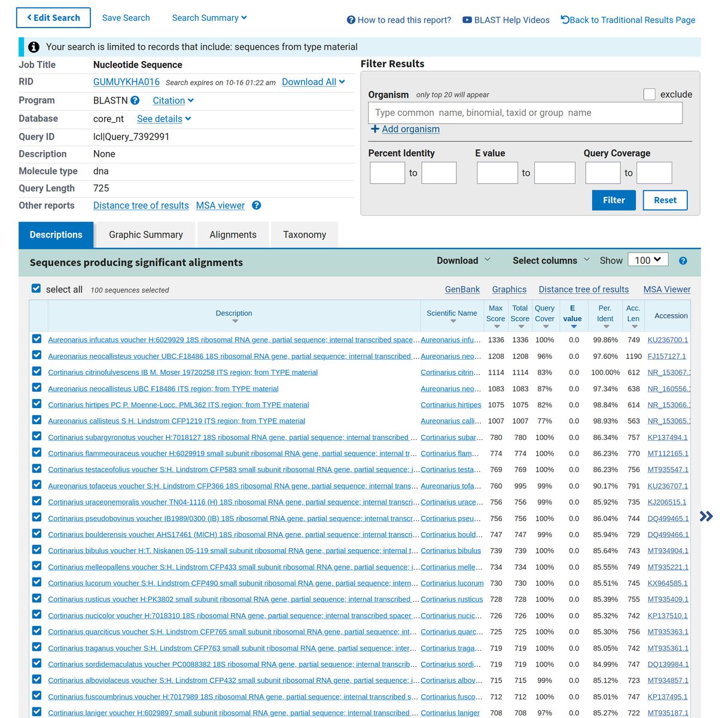Switch to the Graphic Summary tab
Viewport: 728px width, 718px height.
pos(146,235)
